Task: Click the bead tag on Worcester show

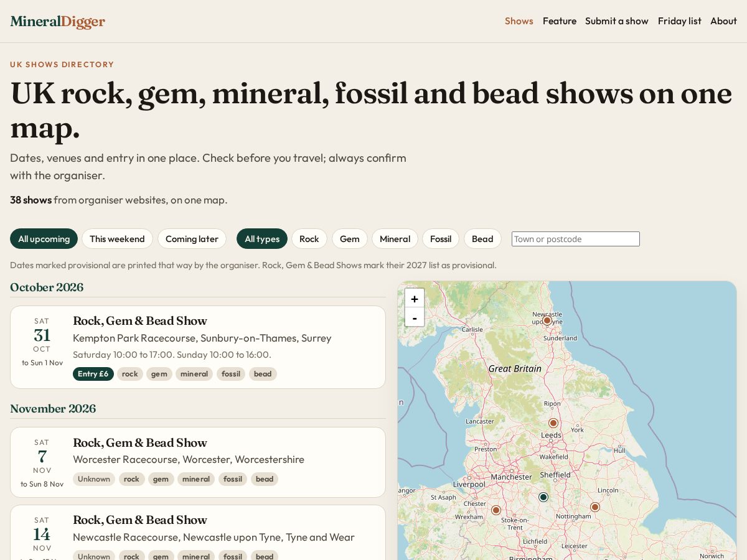Action: coord(265,479)
